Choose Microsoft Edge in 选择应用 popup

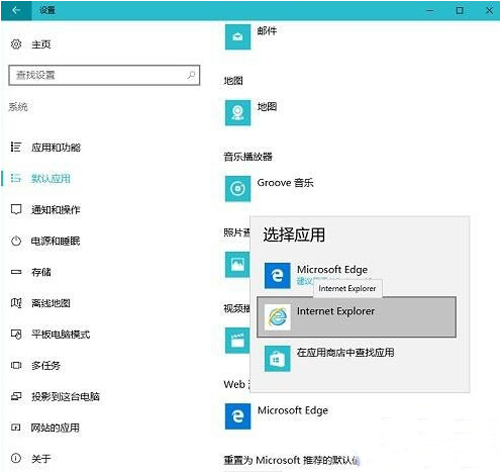357,275
